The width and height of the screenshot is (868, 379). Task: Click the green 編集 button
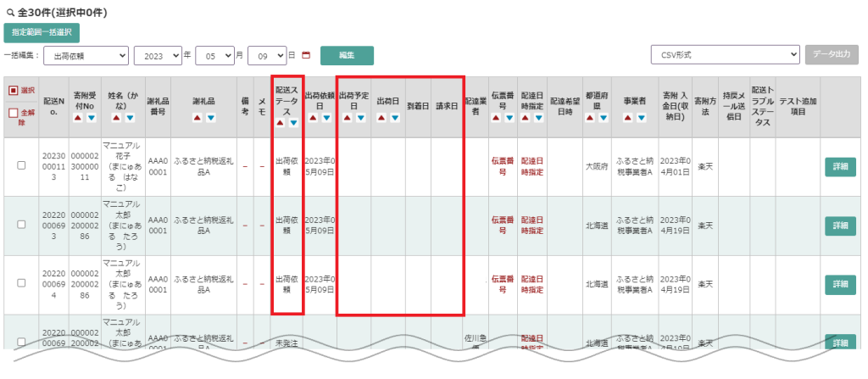(x=347, y=55)
